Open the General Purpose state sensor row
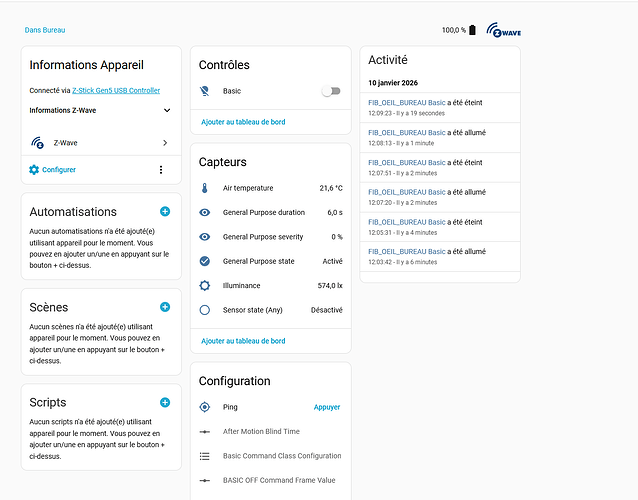The image size is (638, 500). pyautogui.click(x=270, y=261)
